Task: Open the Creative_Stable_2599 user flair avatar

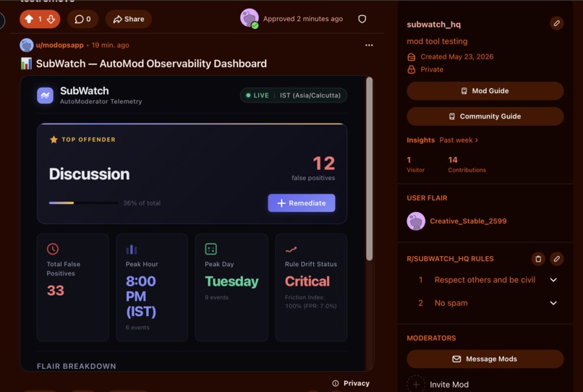Action: click(x=416, y=221)
